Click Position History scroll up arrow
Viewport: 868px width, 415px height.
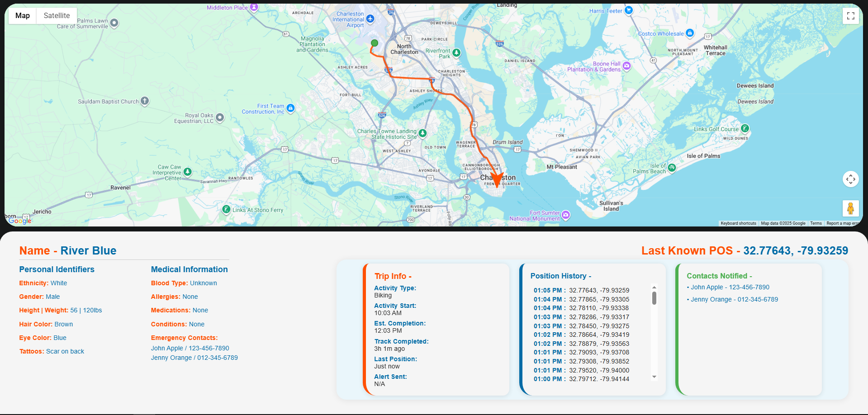(x=654, y=287)
